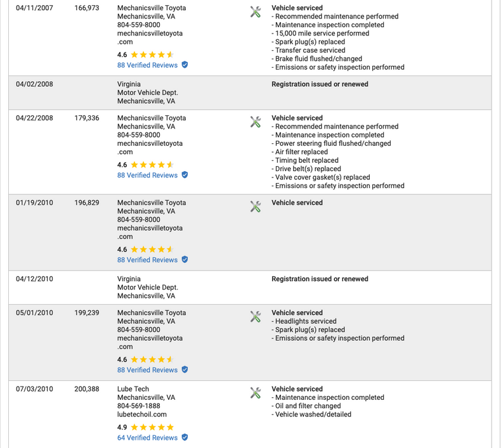Click the verified shield badge in the 04/22/2008 entry
501x448 pixels.
tap(185, 176)
